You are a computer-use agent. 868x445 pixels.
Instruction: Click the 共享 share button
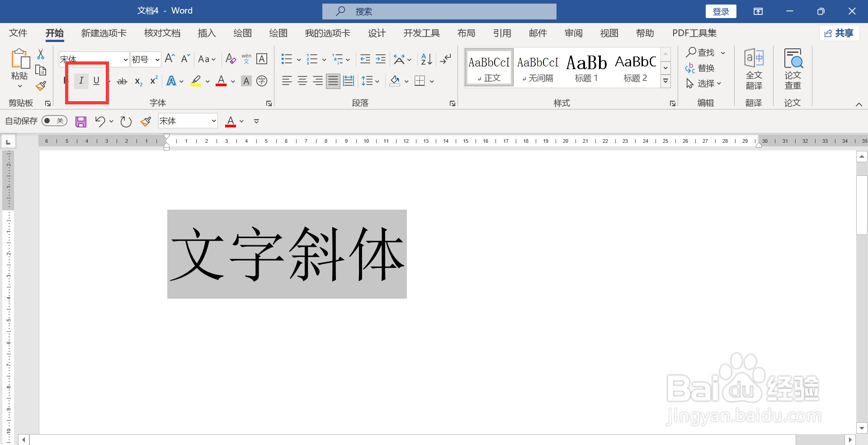[839, 33]
